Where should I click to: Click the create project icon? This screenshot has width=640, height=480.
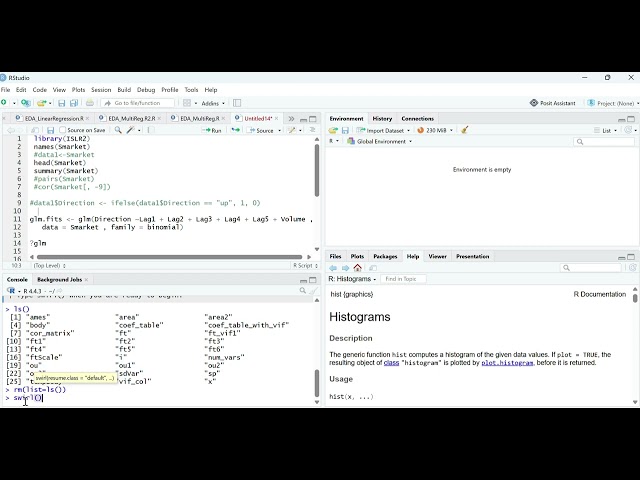(x=25, y=103)
